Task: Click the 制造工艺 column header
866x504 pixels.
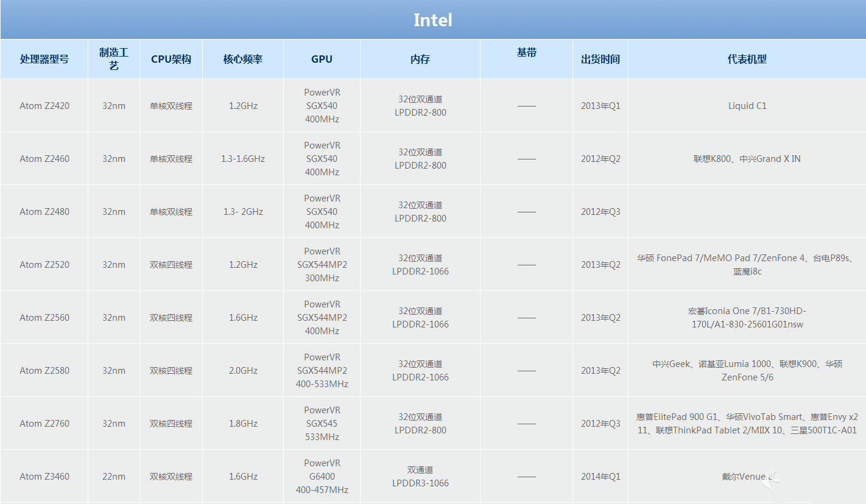Action: pos(114,59)
